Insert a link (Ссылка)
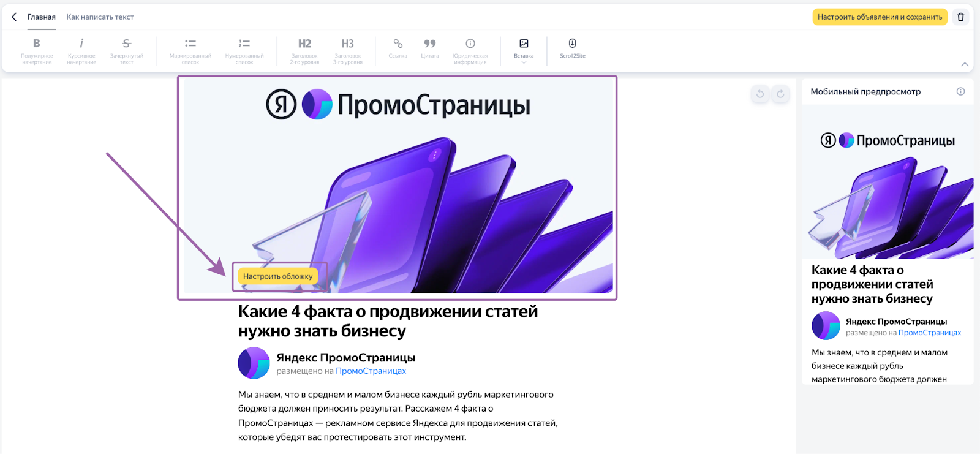Screen dimensions: 980x454 click(x=398, y=48)
